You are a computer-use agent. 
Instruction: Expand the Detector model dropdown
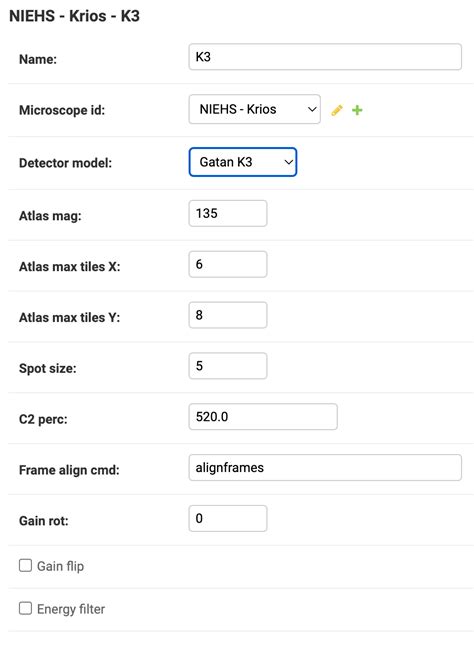click(x=243, y=162)
